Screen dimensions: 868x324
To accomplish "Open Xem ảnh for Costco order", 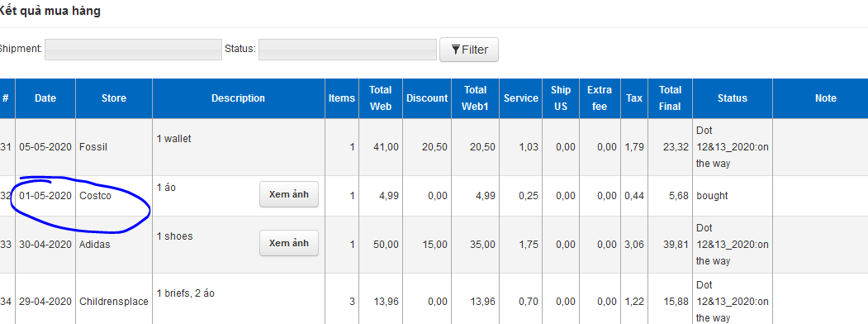I will point(289,194).
